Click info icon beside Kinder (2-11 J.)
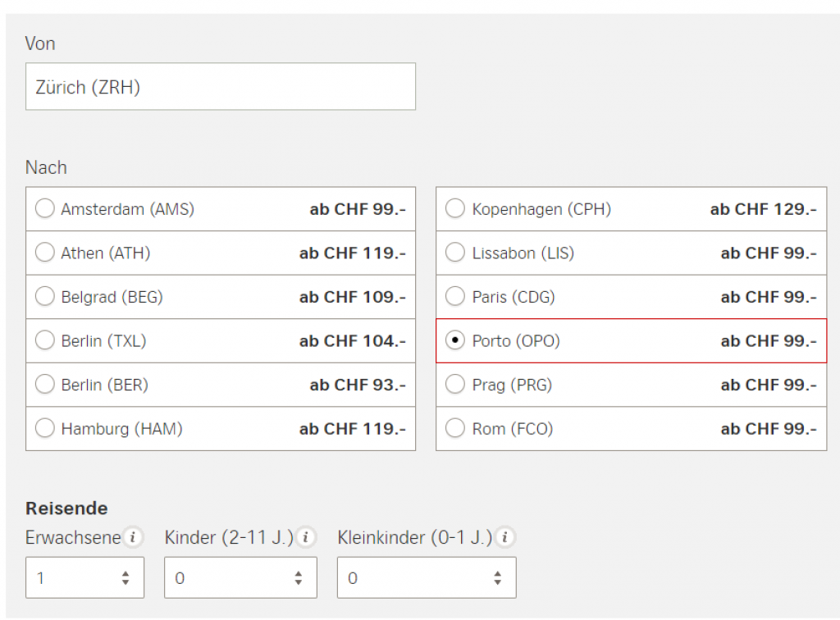840x620 pixels. [306, 538]
